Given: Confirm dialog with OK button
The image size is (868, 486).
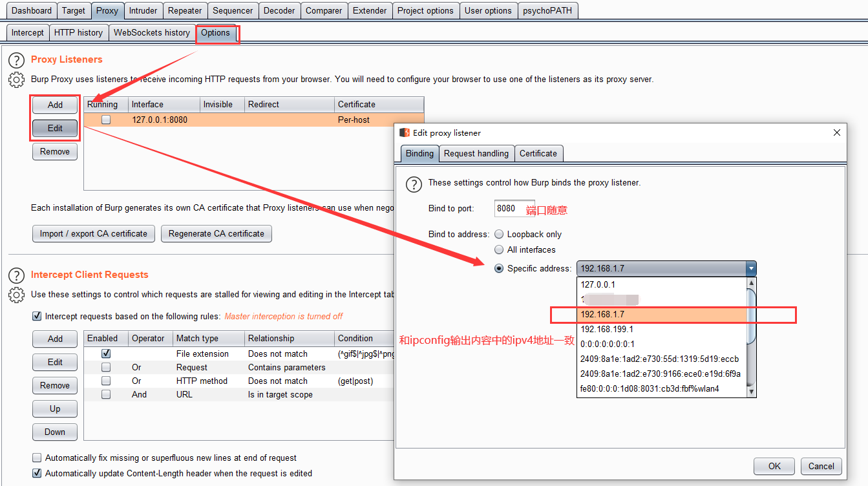Looking at the screenshot, I should click(x=775, y=466).
